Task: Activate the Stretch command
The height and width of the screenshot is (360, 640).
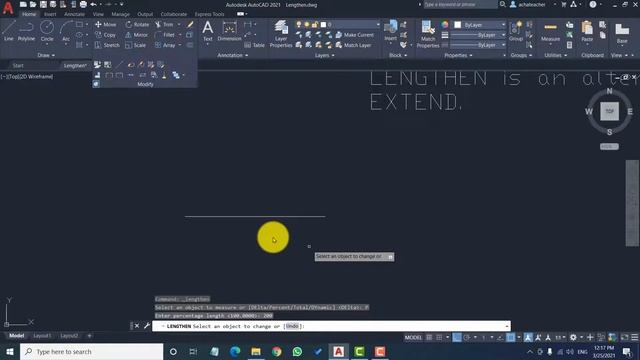Action: pos(107,45)
